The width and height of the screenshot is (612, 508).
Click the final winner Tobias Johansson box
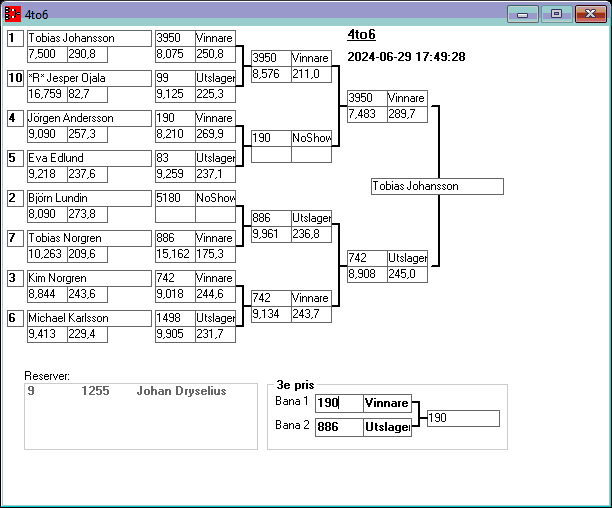coord(436,186)
